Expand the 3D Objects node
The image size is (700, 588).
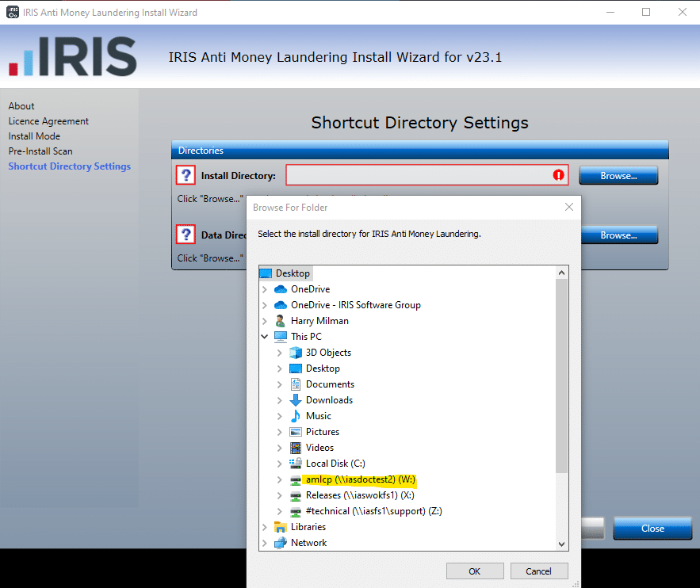pyautogui.click(x=280, y=353)
